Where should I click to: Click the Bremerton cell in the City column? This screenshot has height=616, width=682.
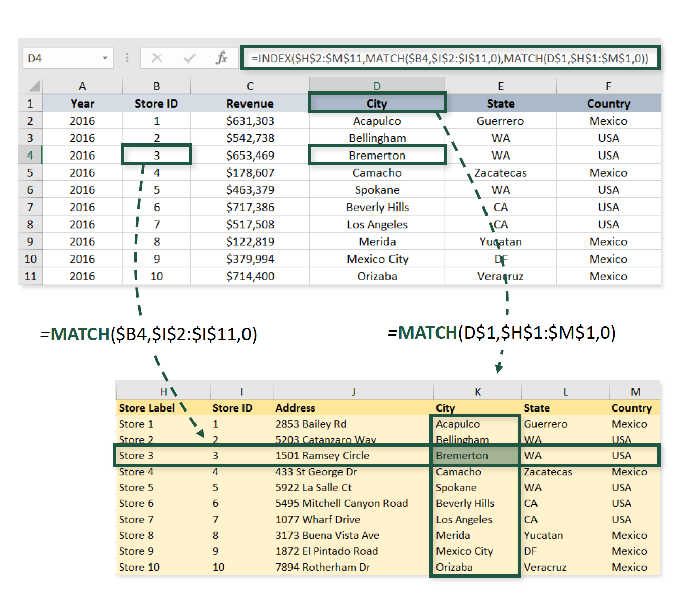(x=377, y=155)
